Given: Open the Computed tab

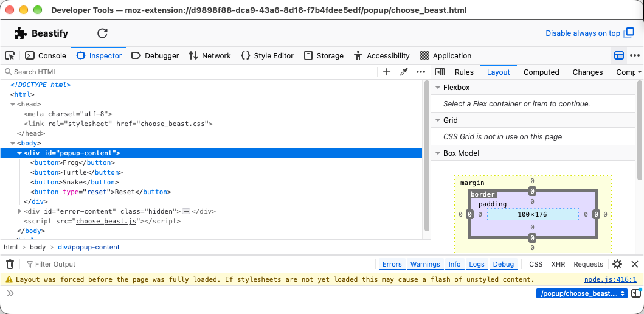Looking at the screenshot, I should tap(541, 72).
